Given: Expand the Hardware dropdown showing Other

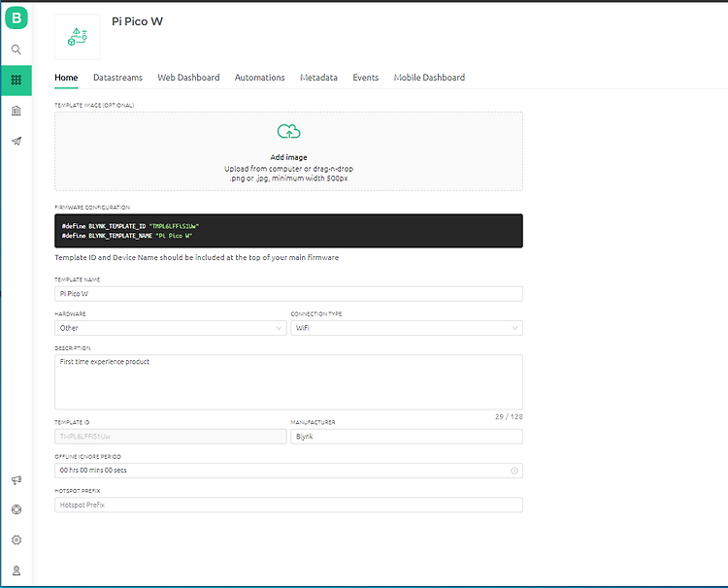Looking at the screenshot, I should click(171, 328).
